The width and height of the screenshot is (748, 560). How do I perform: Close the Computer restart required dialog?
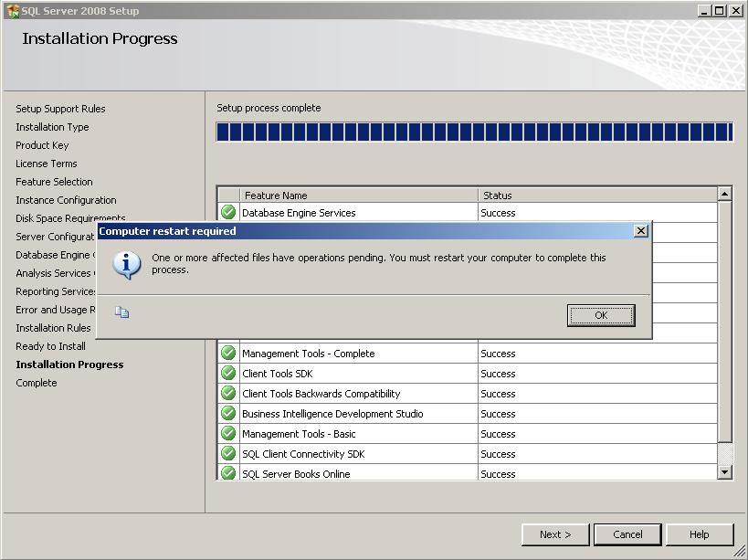click(640, 231)
